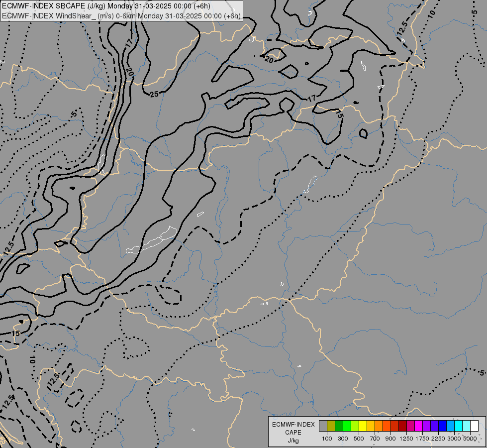The image size is (487, 448).
Task: Click the legend value 5000
Action: (470, 439)
